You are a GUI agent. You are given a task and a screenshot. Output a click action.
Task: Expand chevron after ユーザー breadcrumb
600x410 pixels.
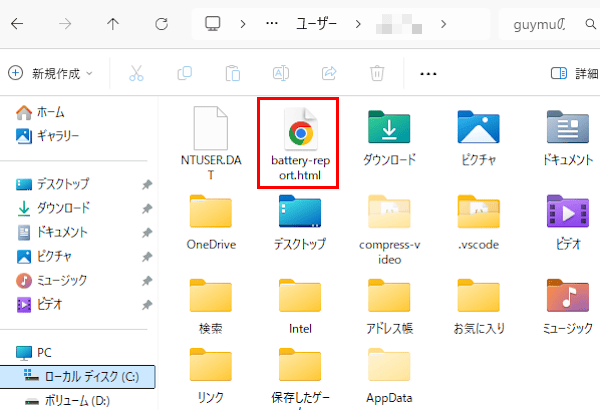click(x=358, y=24)
